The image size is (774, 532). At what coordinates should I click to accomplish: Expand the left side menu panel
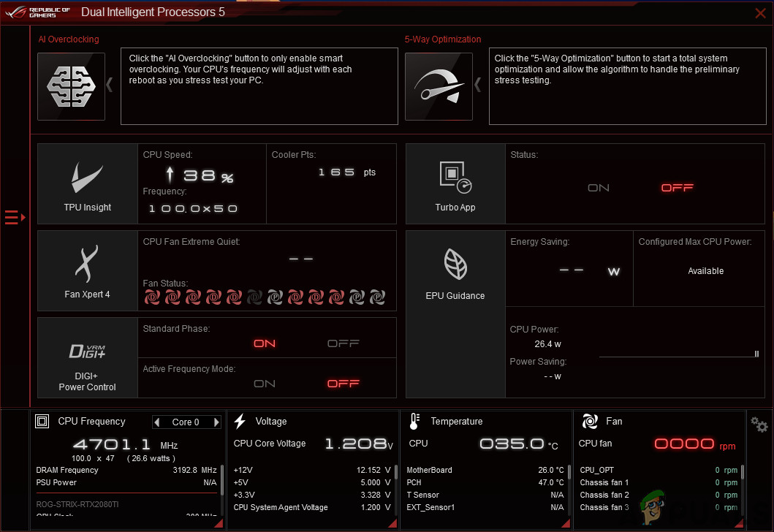(x=15, y=217)
